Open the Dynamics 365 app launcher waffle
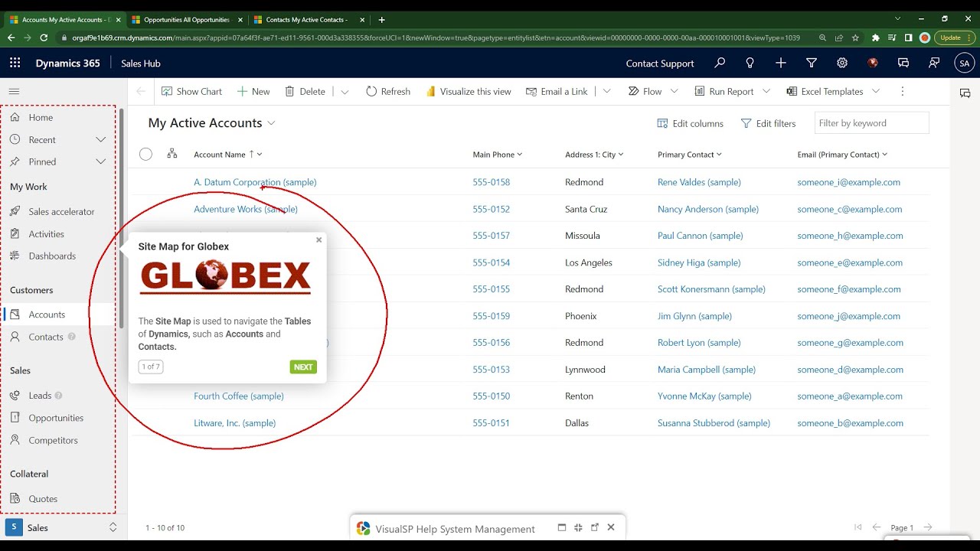 coord(15,64)
